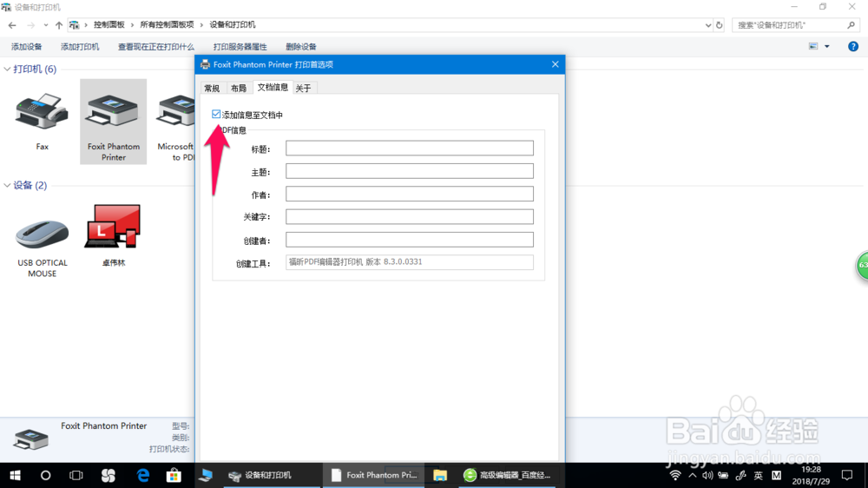Click the Wi-Fi tray icon
The width and height of the screenshot is (868, 488).
675,475
